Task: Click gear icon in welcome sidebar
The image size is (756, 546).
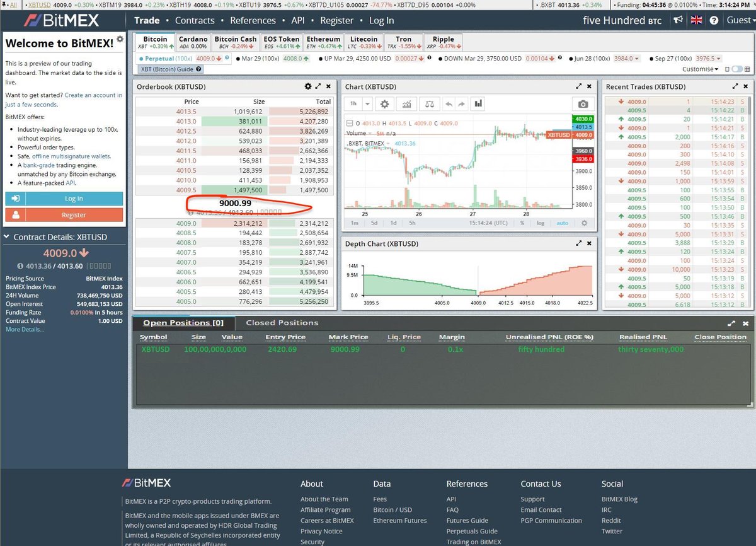Action: pos(120,40)
